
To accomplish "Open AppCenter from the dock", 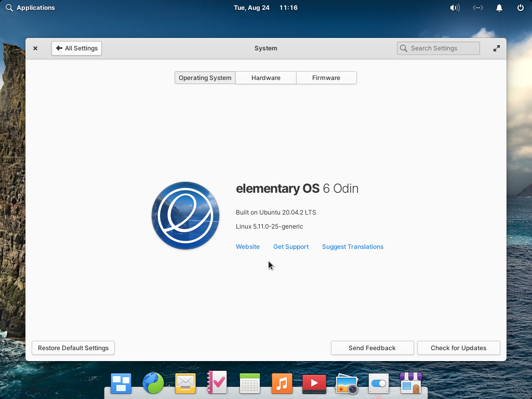I will pyautogui.click(x=411, y=383).
